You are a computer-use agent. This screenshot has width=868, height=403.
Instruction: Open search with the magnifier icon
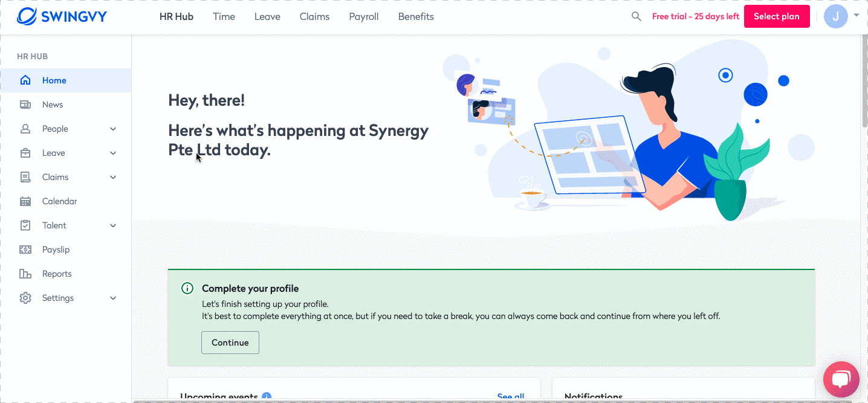(x=636, y=17)
